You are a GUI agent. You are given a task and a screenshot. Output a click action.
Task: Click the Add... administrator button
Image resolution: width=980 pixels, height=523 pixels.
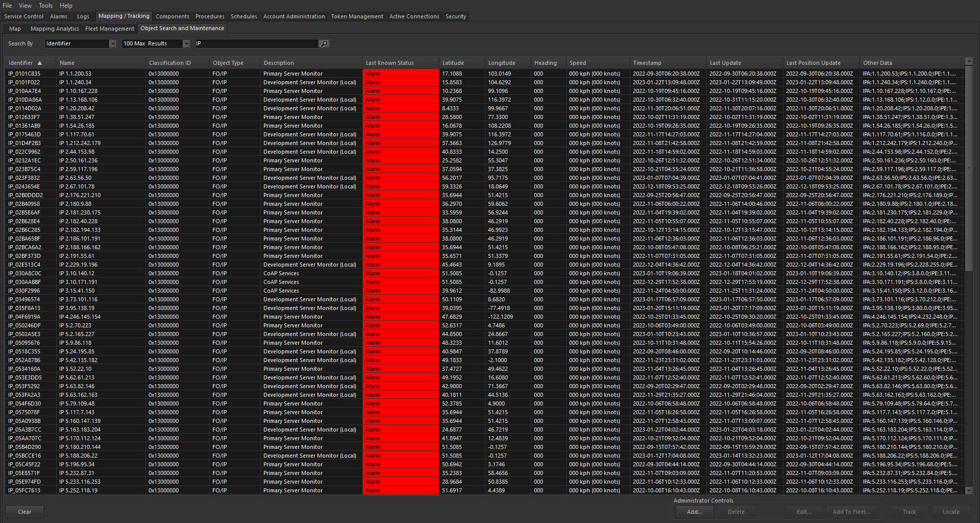click(x=694, y=512)
